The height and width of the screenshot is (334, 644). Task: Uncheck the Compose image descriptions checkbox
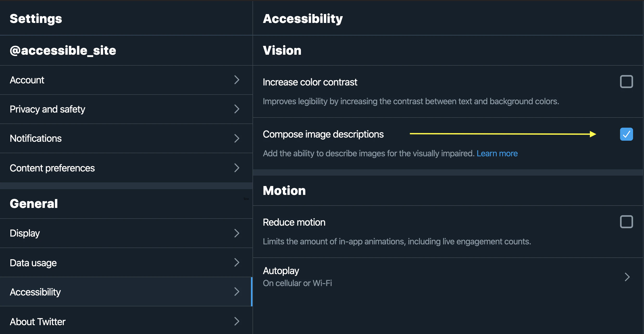[x=626, y=134]
